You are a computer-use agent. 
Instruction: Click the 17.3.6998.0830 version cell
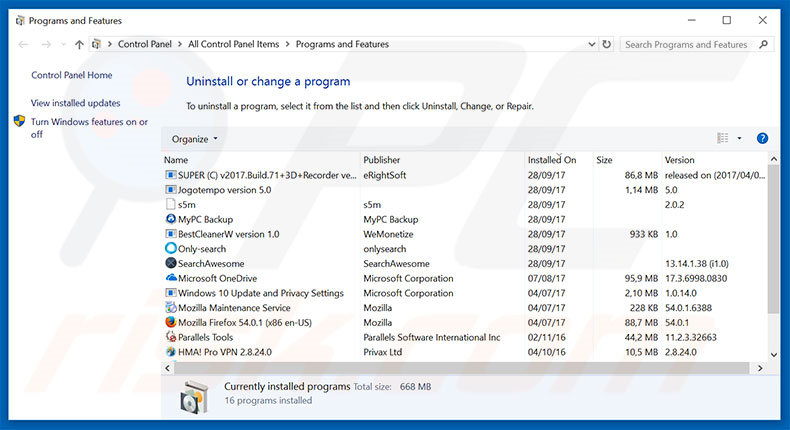[x=696, y=278]
